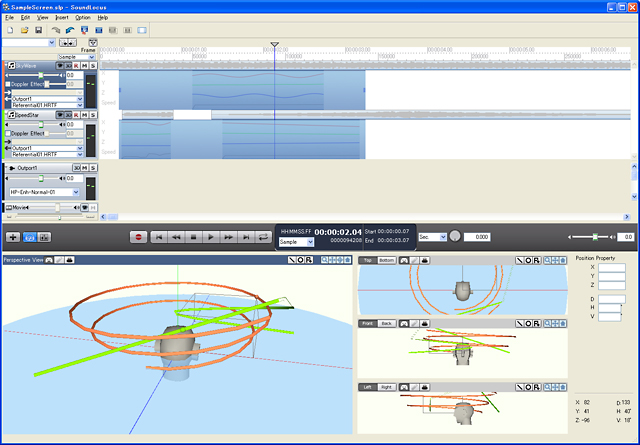This screenshot has height=445, width=640.
Task: Click the add track plus button
Action: (x=13, y=237)
